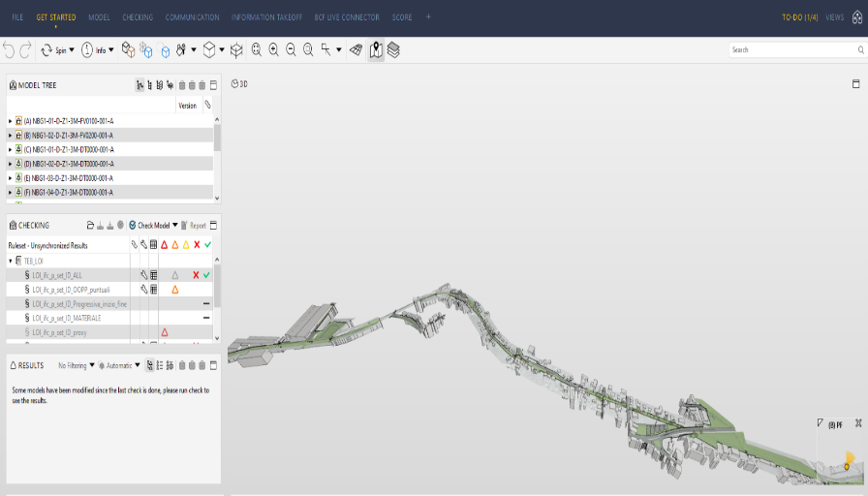Click the Undo arrow in toolbar
This screenshot has height=496, width=868.
(x=9, y=49)
